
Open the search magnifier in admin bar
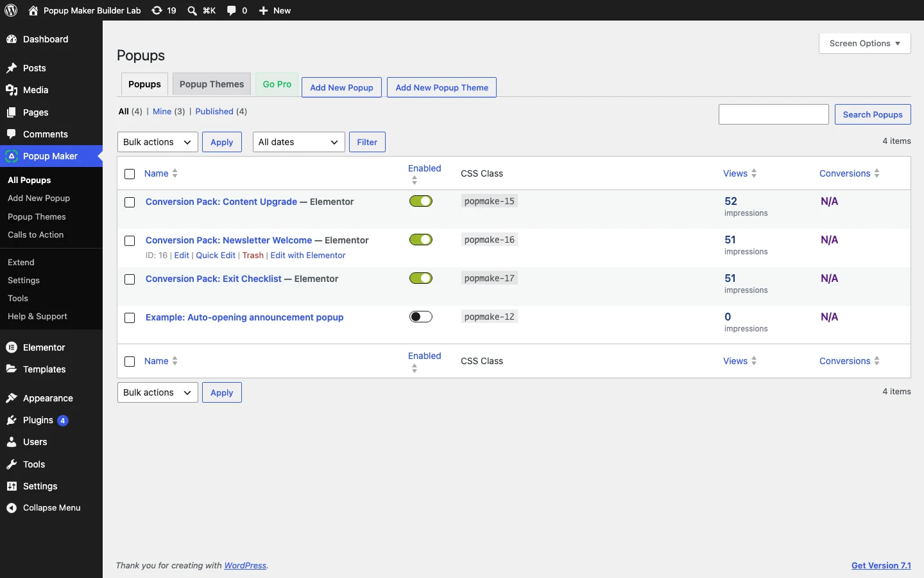coord(192,10)
